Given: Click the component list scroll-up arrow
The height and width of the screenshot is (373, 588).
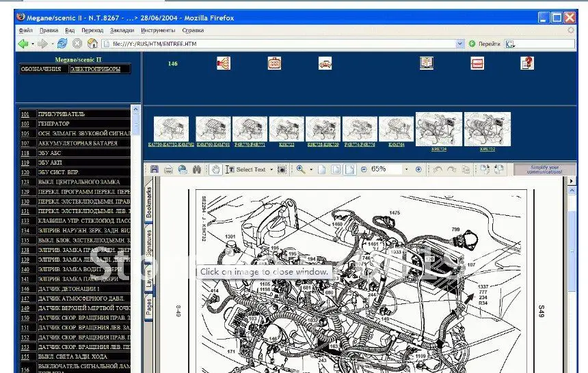Looking at the screenshot, I should click(136, 109).
